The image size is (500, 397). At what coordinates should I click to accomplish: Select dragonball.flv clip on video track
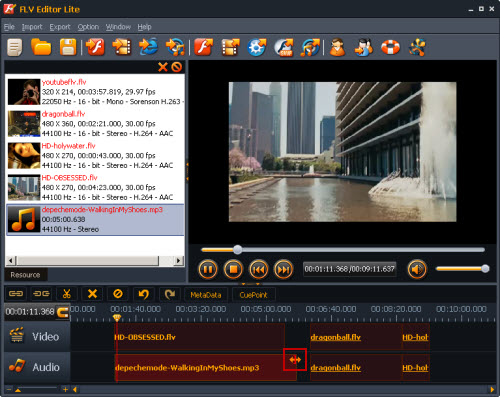pos(356,337)
